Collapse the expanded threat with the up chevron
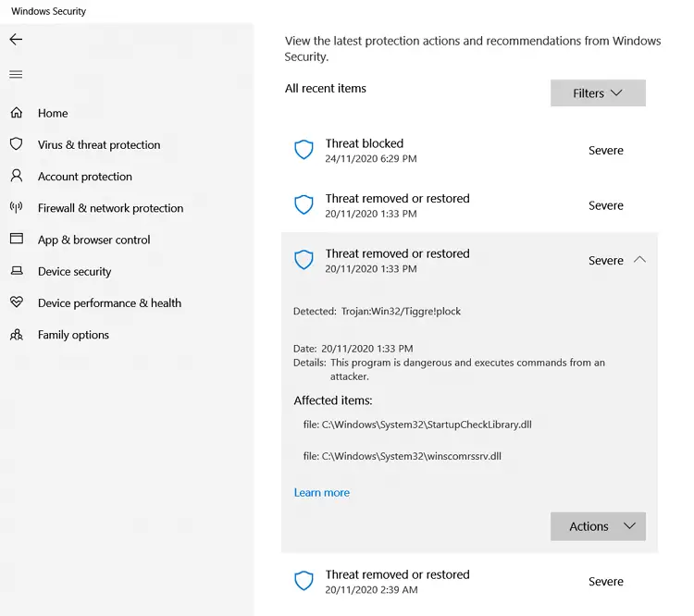The image size is (694, 616). coord(639,260)
